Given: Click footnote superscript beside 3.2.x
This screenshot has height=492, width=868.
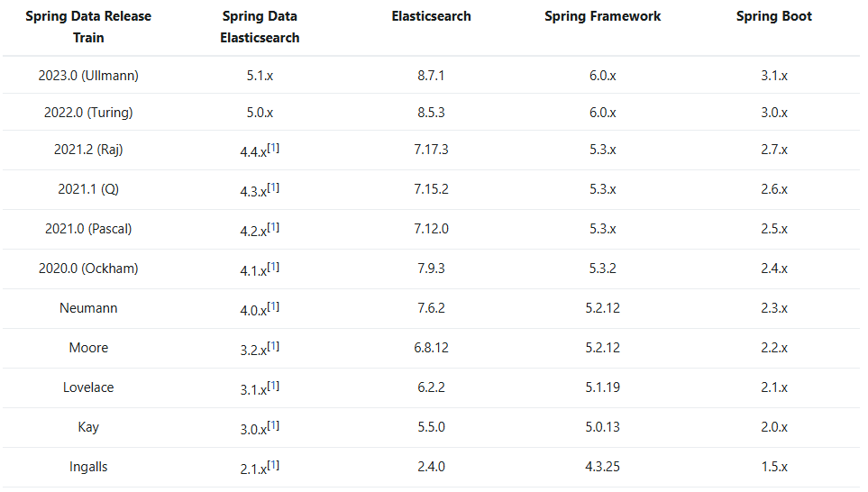Looking at the screenshot, I should [x=273, y=346].
